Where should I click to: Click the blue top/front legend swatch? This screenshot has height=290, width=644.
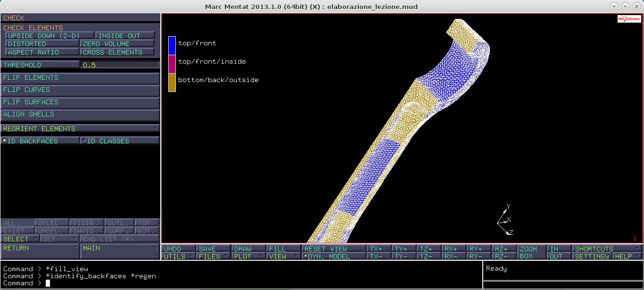(172, 46)
